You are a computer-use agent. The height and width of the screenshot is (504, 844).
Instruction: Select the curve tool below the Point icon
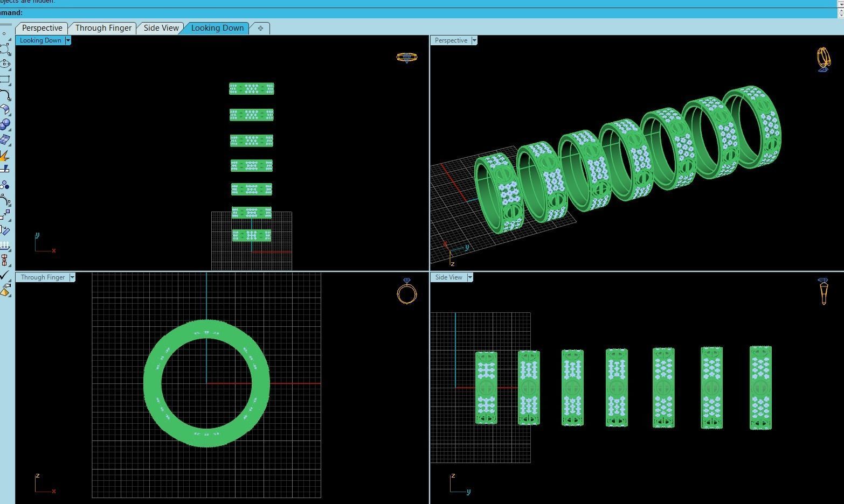(x=5, y=48)
